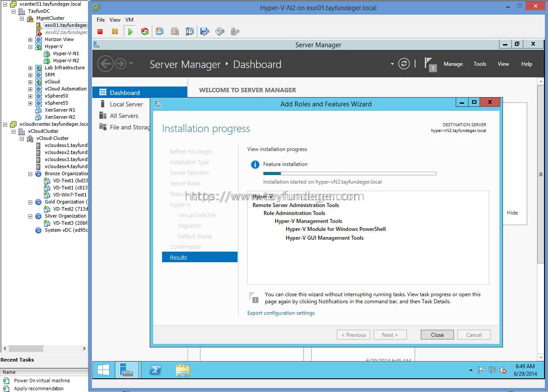
Task: Suspend the VM with the pause icon
Action: click(115, 31)
